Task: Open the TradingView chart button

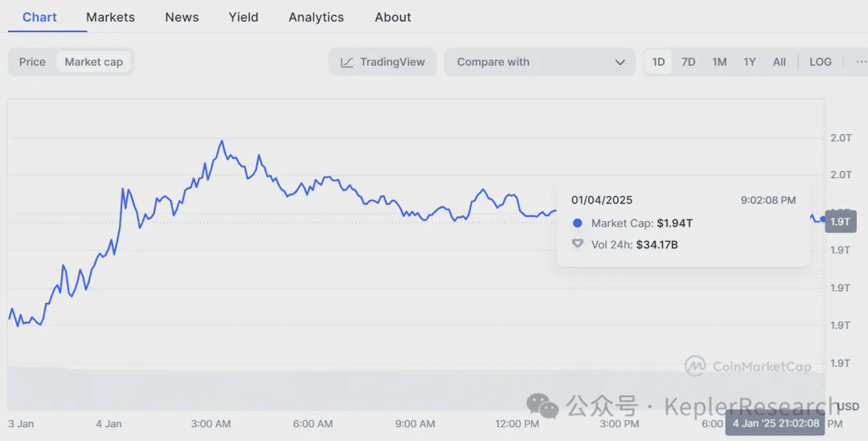Action: pyautogui.click(x=383, y=62)
